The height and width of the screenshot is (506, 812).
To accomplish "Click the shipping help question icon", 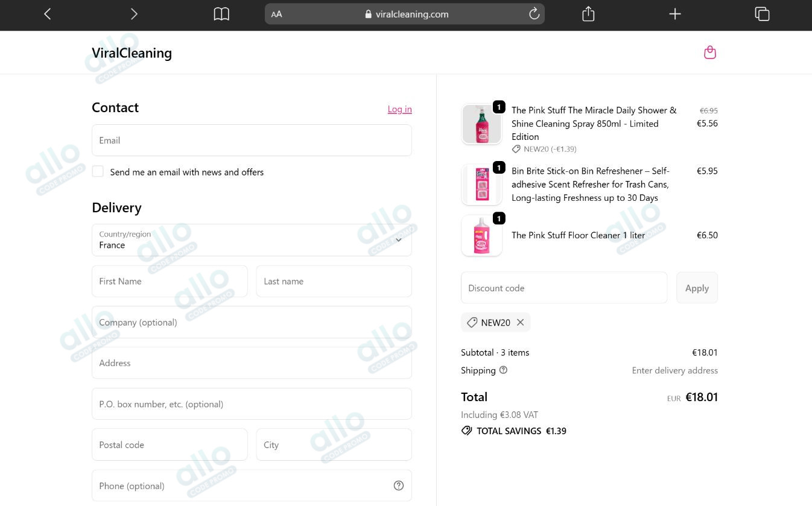I will (503, 370).
